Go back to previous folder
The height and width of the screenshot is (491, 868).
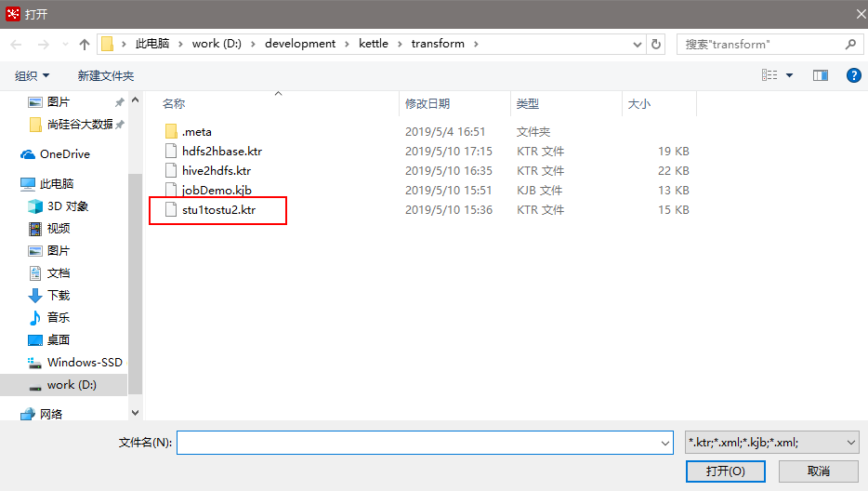tap(16, 45)
